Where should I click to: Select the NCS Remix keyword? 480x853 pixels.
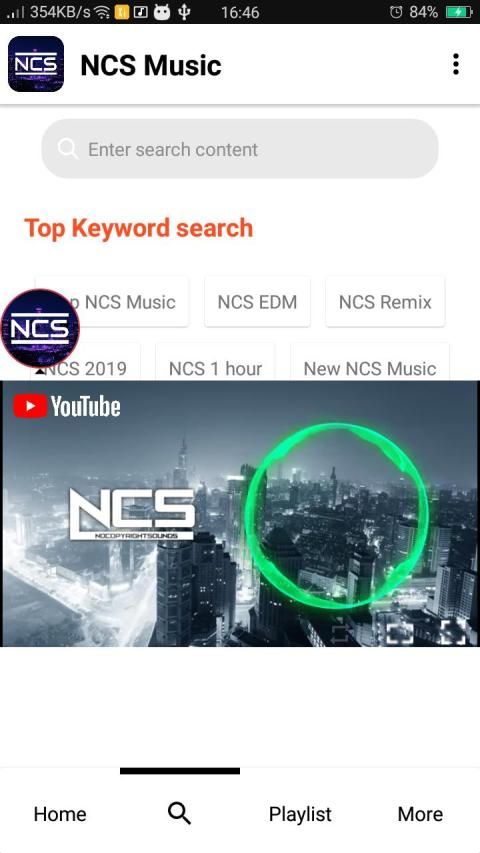pos(385,302)
